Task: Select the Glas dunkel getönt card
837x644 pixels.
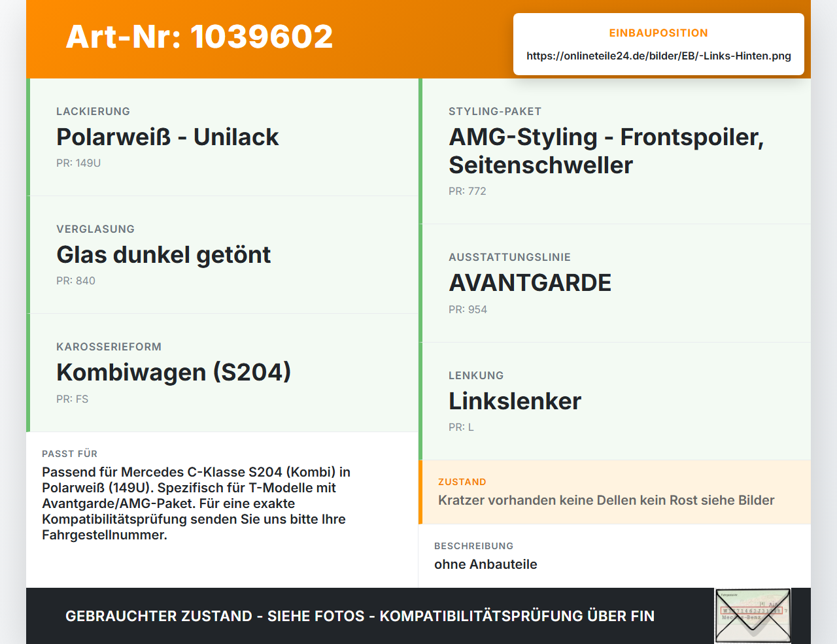Action: point(222,255)
